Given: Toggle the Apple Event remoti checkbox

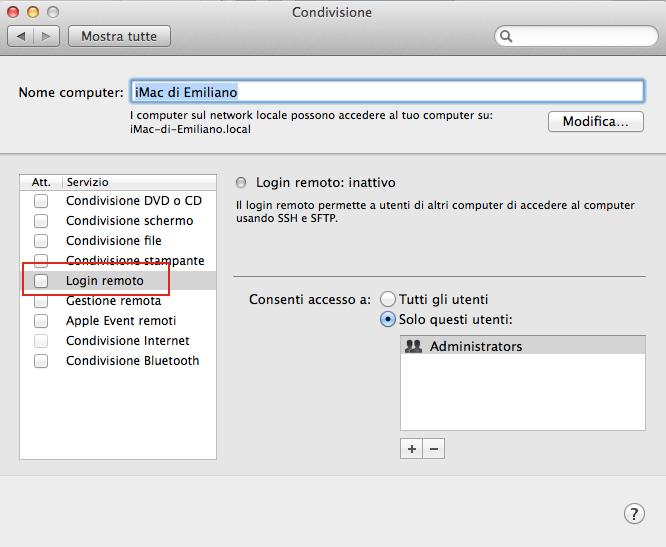Looking at the screenshot, I should coord(41,321).
